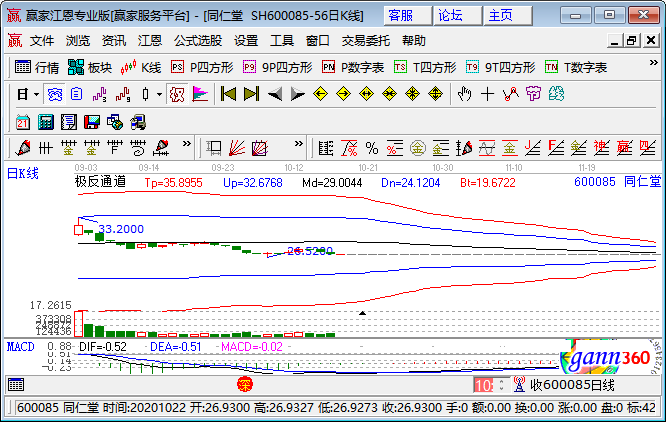Open the T四方形 tool
Image resolution: width=666 pixels, height=422 pixels.
coord(425,67)
